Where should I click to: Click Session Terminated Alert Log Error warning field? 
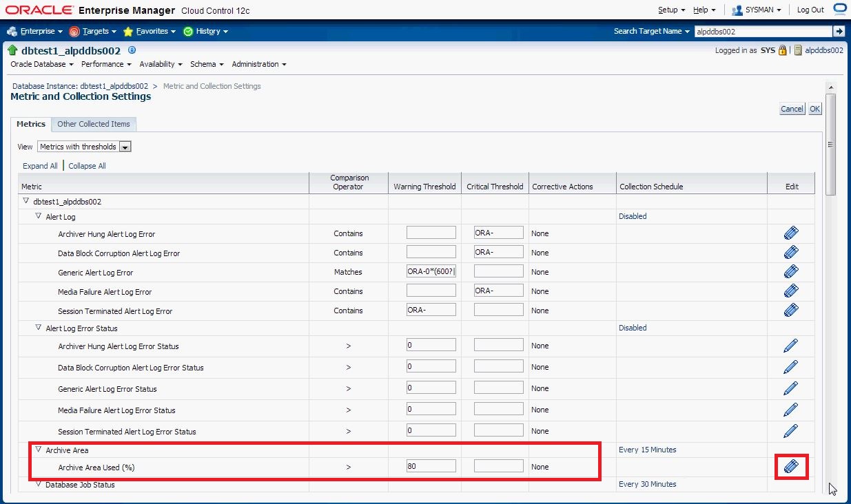pyautogui.click(x=431, y=310)
